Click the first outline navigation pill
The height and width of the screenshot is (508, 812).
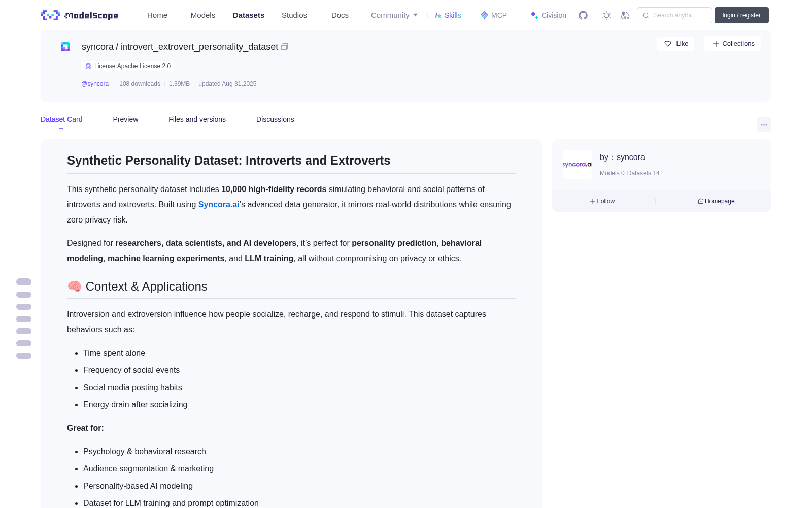coord(24,282)
